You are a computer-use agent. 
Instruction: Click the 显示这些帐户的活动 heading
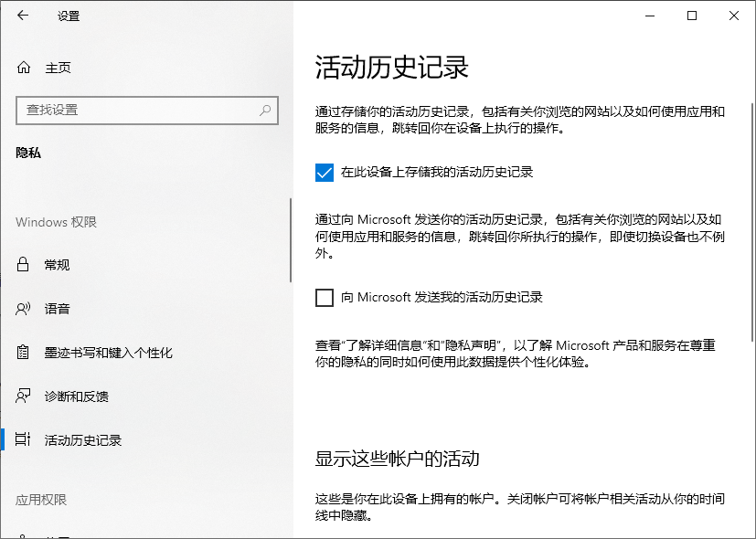398,459
